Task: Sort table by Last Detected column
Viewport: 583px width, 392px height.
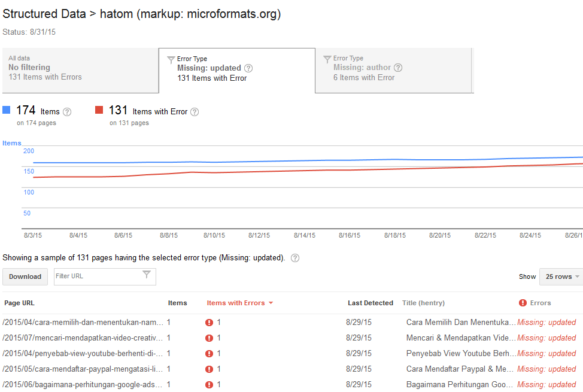Action: pyautogui.click(x=370, y=303)
